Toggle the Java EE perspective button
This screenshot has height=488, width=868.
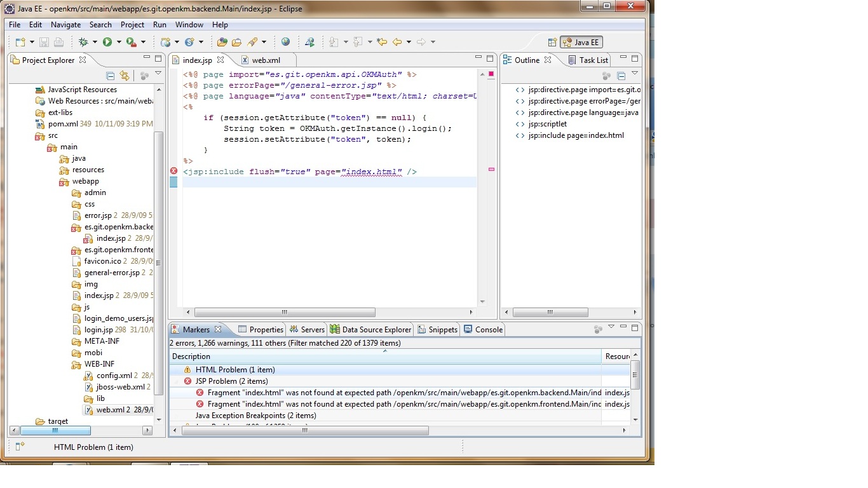click(x=581, y=43)
